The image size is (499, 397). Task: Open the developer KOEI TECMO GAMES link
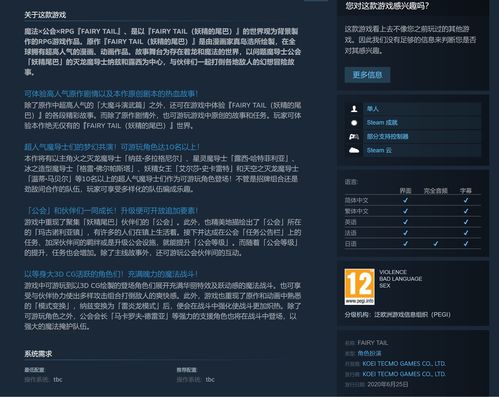(404, 364)
